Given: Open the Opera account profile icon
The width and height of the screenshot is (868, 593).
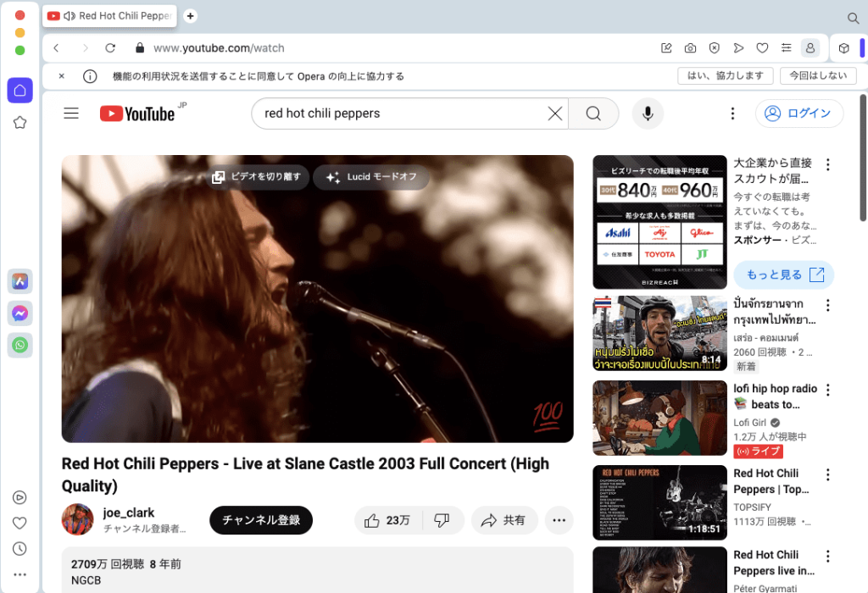Looking at the screenshot, I should (810, 48).
